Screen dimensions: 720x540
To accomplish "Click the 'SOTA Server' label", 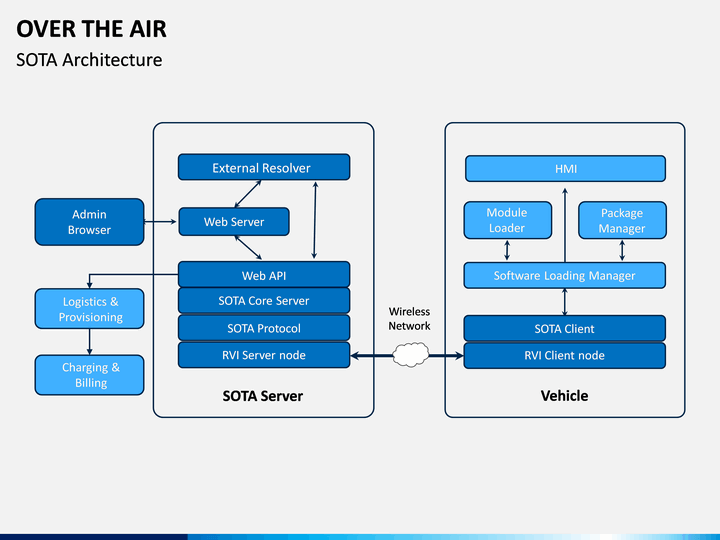I will click(263, 396).
